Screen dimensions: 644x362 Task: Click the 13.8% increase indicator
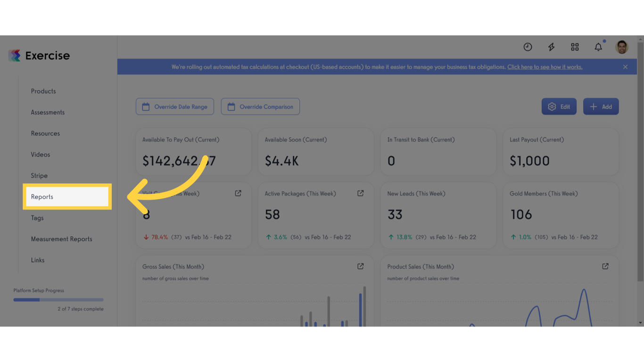(x=400, y=237)
